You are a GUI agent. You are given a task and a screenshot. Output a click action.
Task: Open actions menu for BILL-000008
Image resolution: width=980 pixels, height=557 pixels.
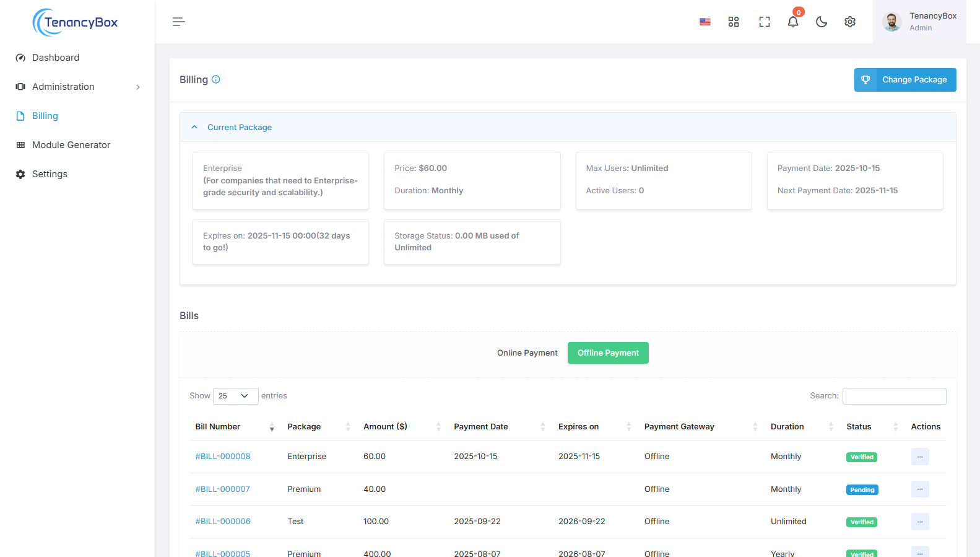click(x=919, y=457)
